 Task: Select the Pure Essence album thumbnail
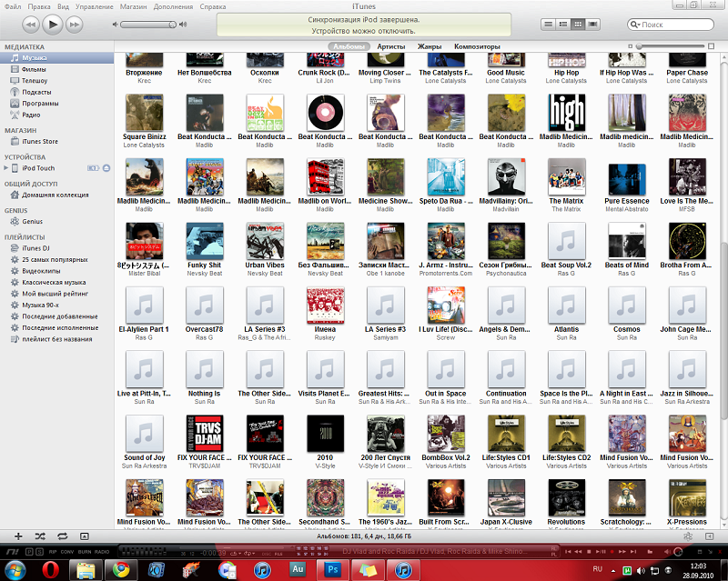pos(627,180)
